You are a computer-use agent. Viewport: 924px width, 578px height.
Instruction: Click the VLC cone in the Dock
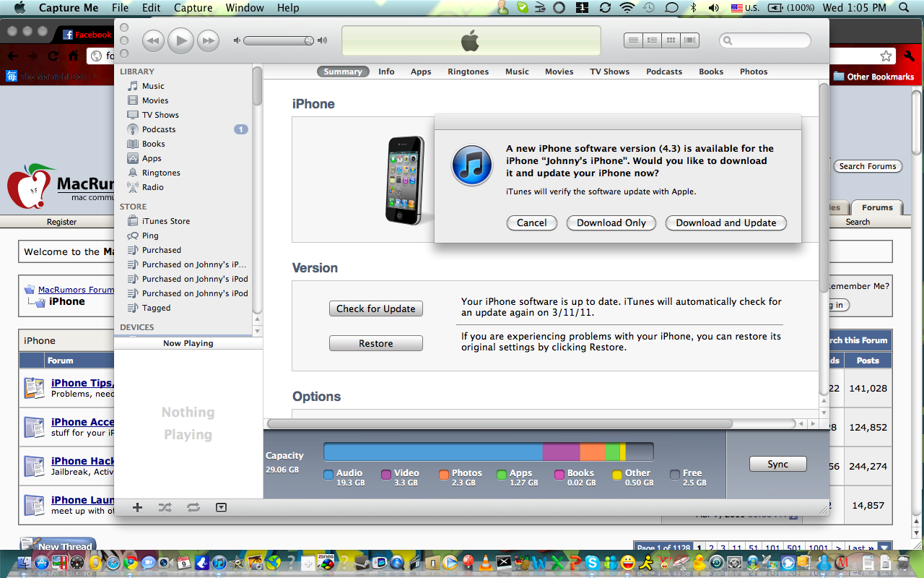[487, 561]
